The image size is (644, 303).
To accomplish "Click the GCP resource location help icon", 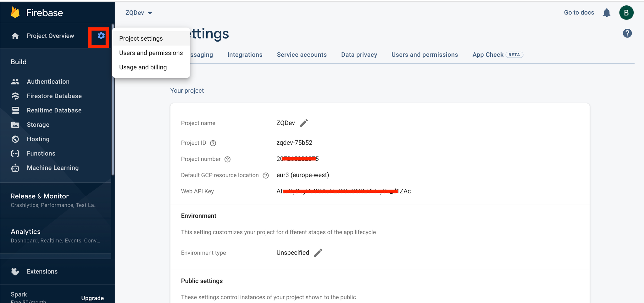I will (x=266, y=175).
